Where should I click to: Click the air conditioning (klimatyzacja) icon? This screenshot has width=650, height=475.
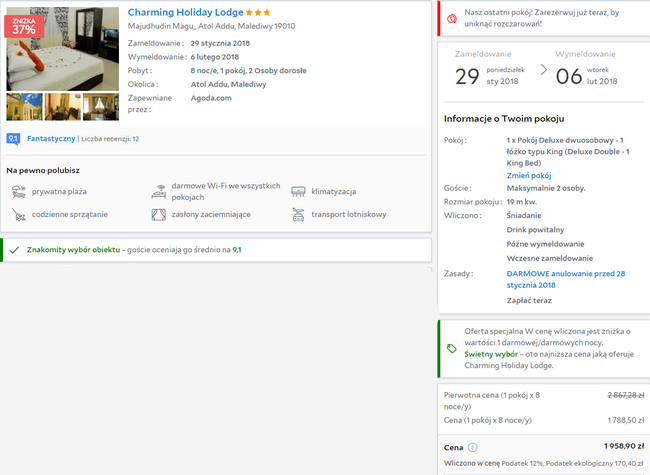(x=298, y=191)
